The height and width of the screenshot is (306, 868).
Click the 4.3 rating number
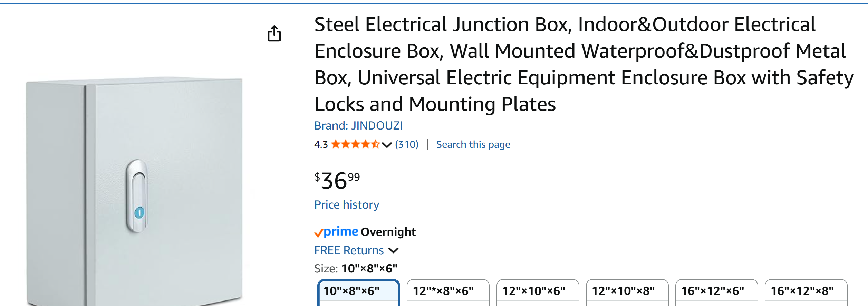[x=321, y=145]
